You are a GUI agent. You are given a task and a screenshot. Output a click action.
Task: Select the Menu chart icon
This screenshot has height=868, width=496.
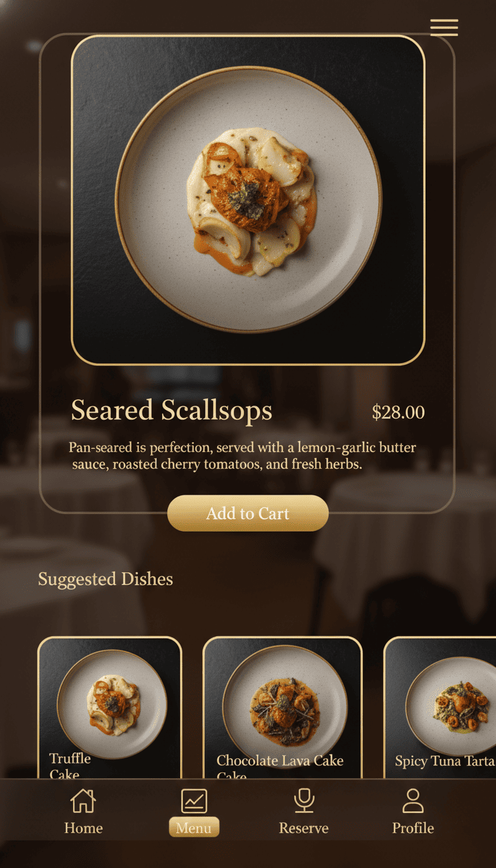tap(194, 801)
